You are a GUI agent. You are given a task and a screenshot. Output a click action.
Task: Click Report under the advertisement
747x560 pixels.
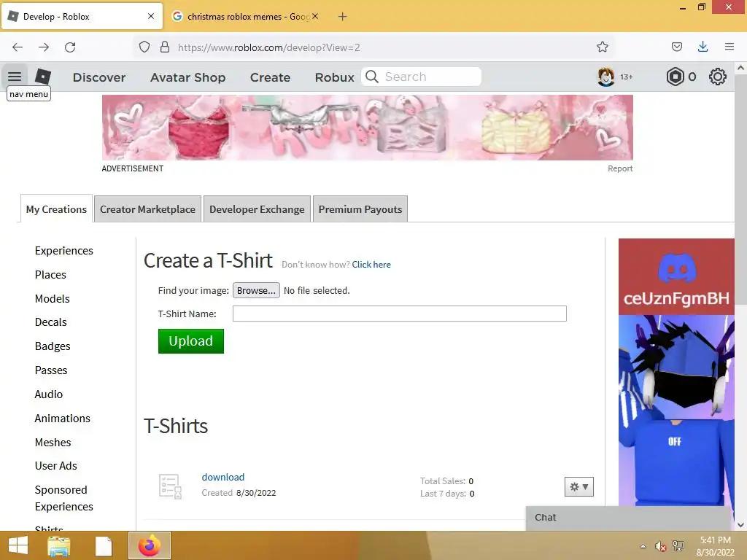(x=620, y=168)
